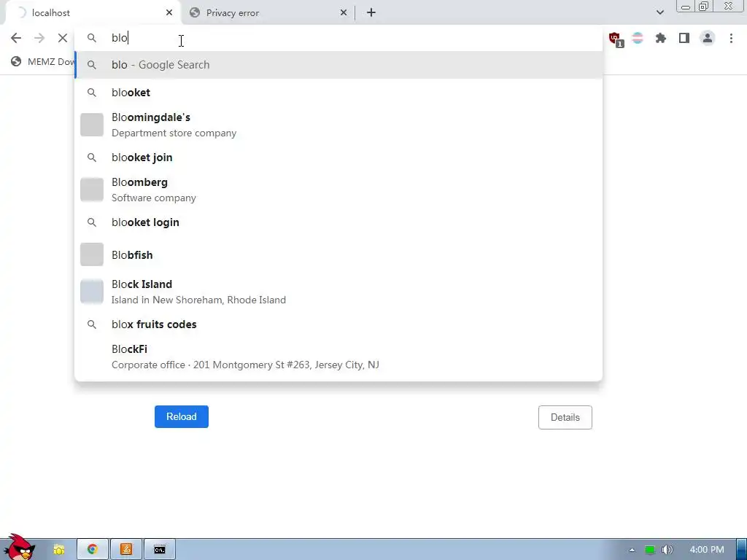Select 'blo - Google Search' suggestion
Screen dimensions: 747x560
point(338,65)
